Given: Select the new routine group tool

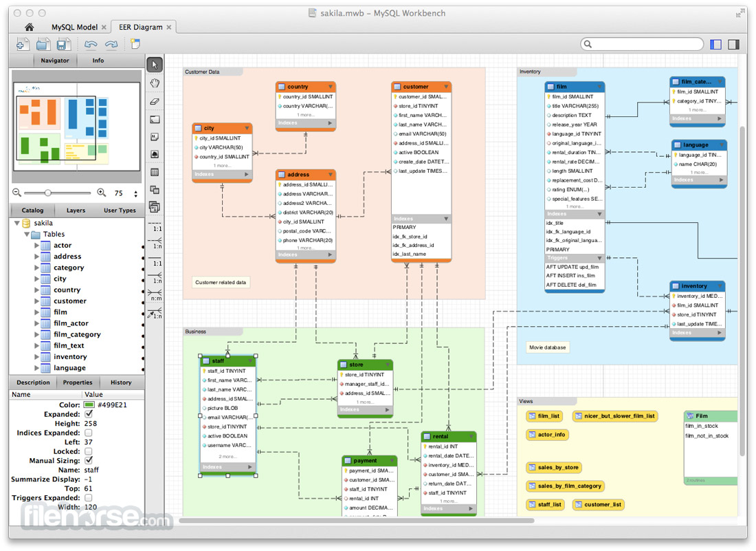Looking at the screenshot, I should (x=154, y=207).
